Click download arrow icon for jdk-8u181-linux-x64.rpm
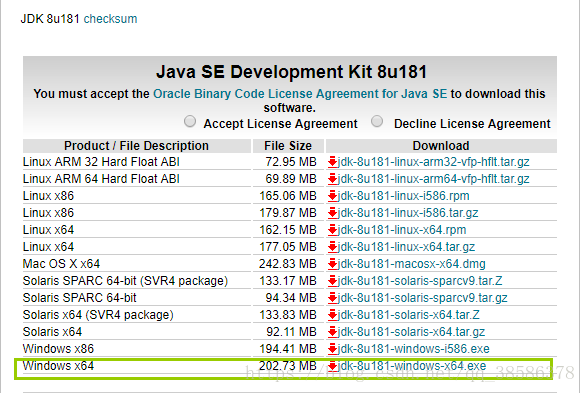 click(x=332, y=230)
